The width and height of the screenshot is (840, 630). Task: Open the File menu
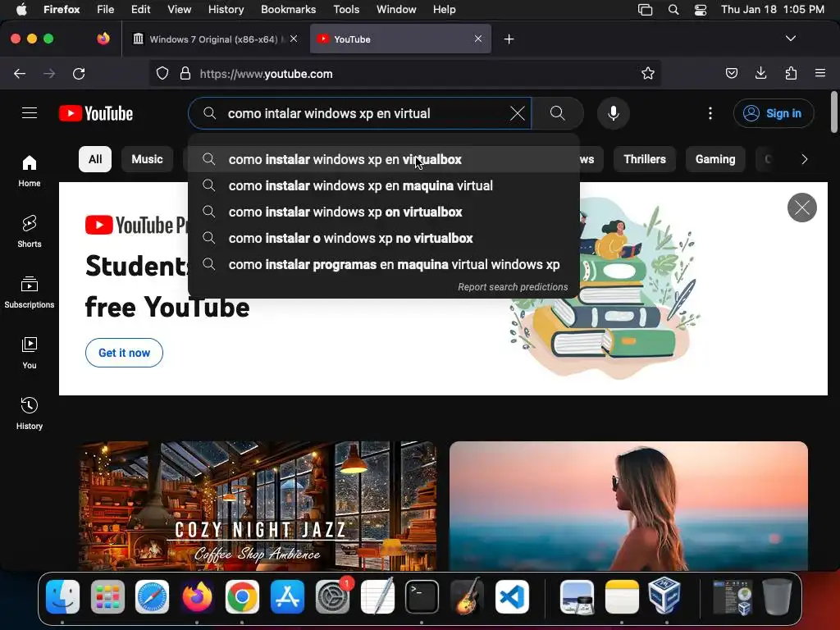[105, 9]
